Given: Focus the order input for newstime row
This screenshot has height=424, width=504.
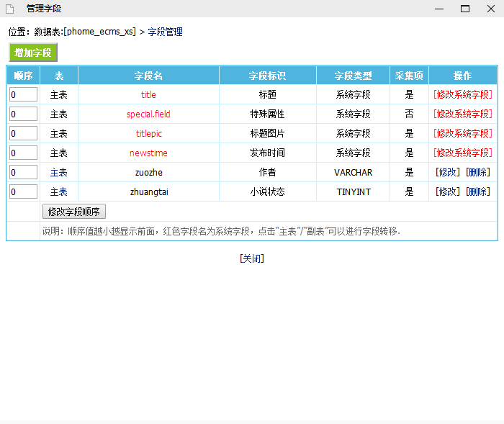Looking at the screenshot, I should tap(23, 153).
